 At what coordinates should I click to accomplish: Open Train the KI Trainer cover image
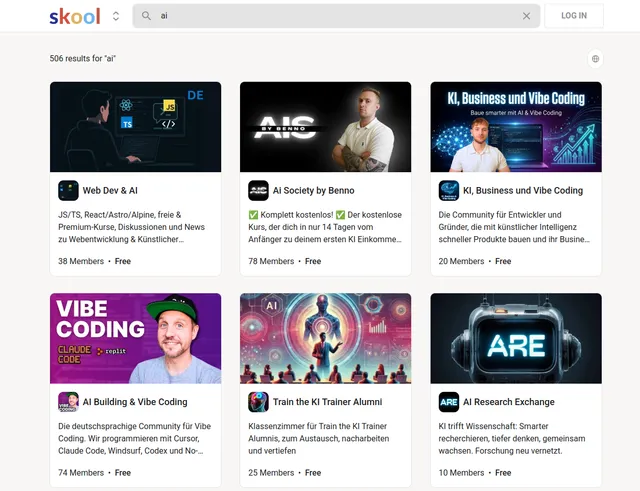325,338
